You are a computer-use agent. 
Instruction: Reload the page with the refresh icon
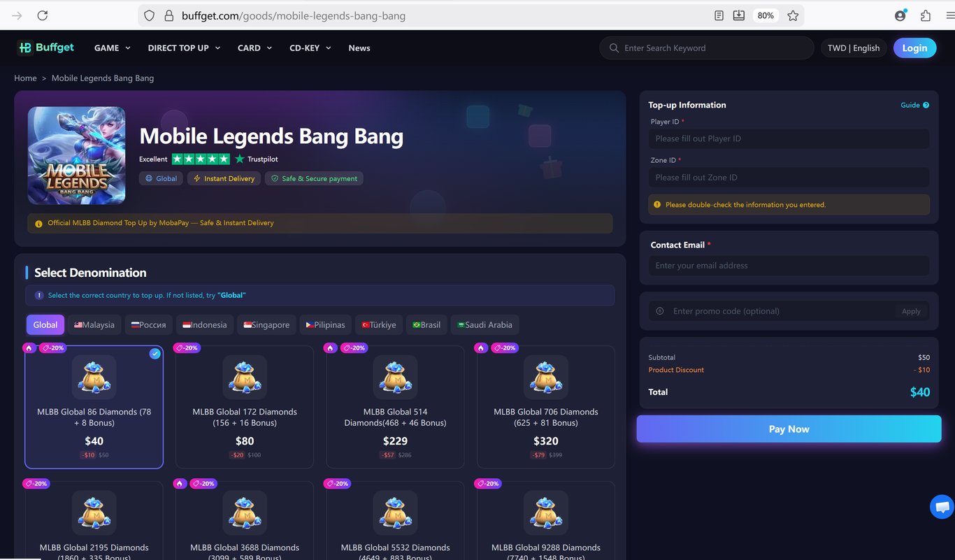tap(43, 15)
